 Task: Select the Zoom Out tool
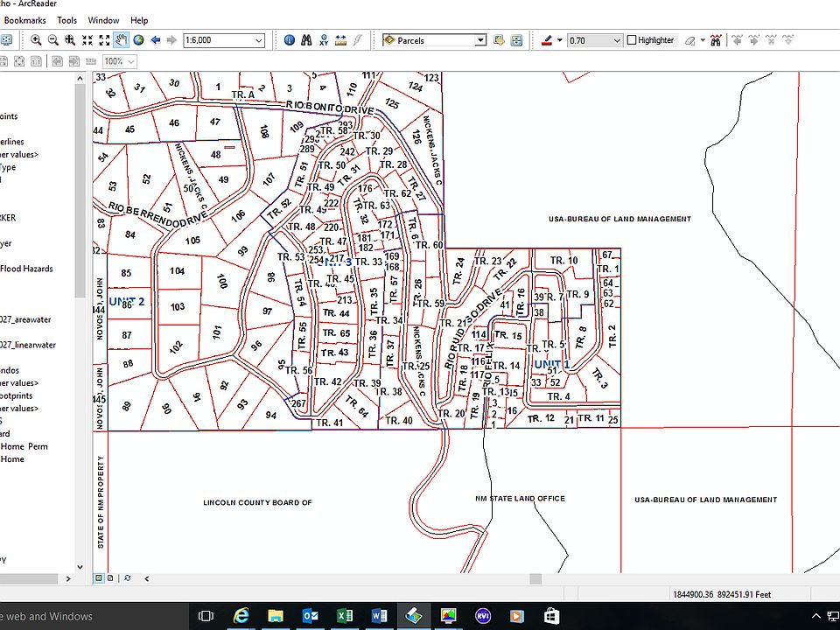(x=52, y=40)
